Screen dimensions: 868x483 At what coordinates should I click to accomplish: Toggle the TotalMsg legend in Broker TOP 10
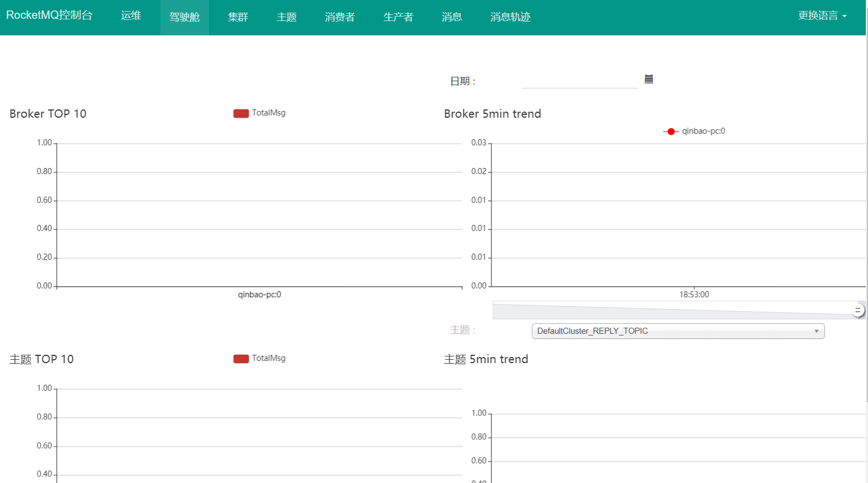pyautogui.click(x=259, y=113)
